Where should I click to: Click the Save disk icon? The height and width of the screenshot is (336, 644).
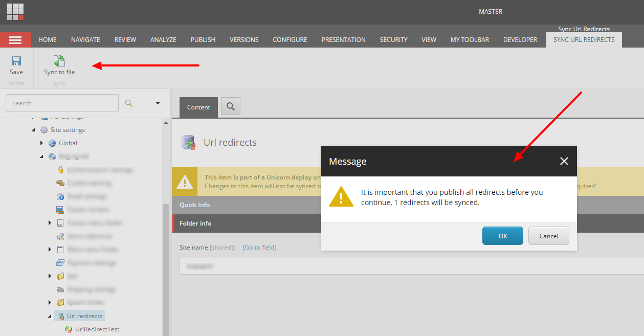tap(16, 61)
